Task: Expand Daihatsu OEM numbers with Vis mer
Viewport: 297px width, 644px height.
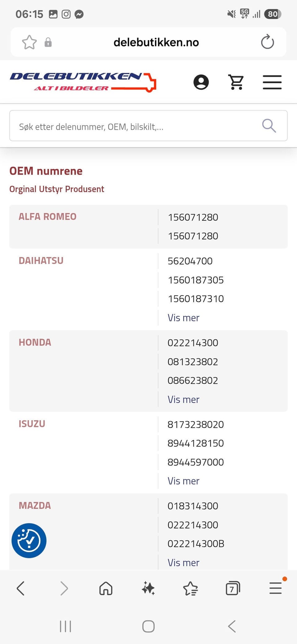Action: 183,318
